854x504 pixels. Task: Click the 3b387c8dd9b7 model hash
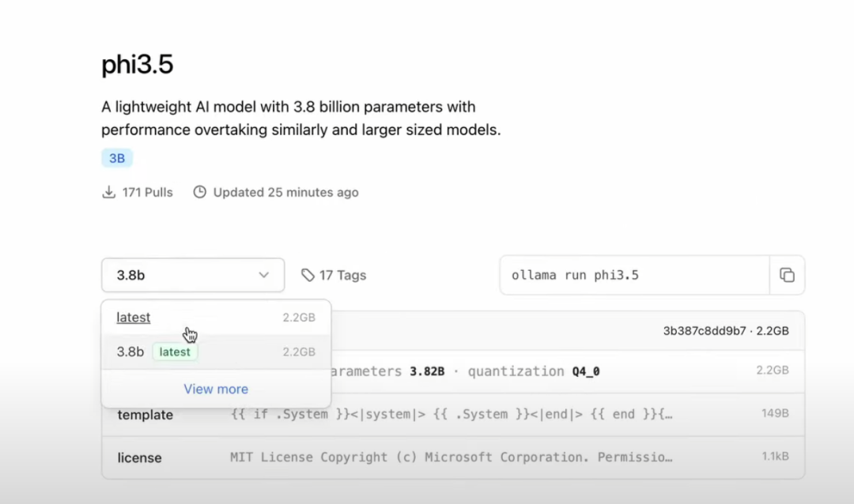point(704,331)
